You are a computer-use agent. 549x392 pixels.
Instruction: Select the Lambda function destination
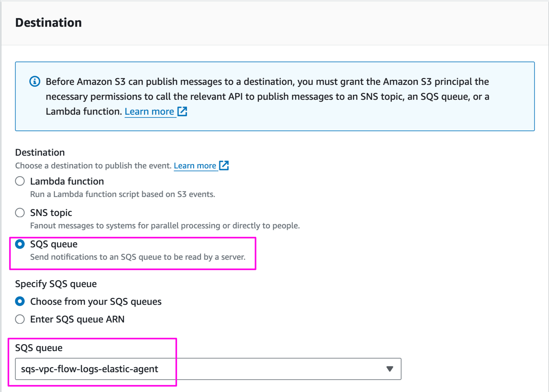[20, 181]
